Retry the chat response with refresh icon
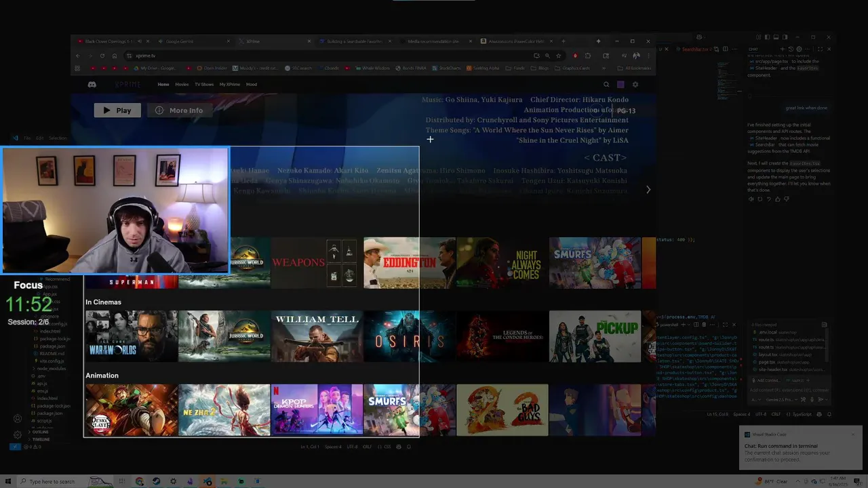This screenshot has height=488, width=868. click(x=759, y=199)
